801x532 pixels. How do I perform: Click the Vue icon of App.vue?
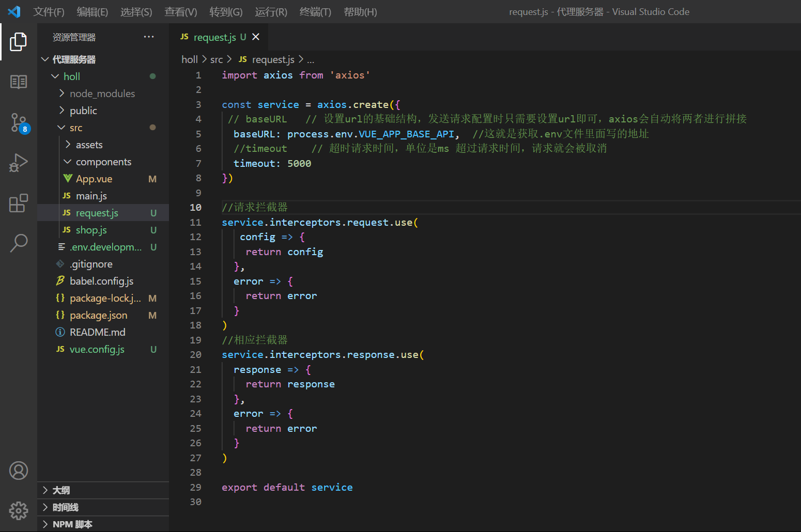point(68,179)
